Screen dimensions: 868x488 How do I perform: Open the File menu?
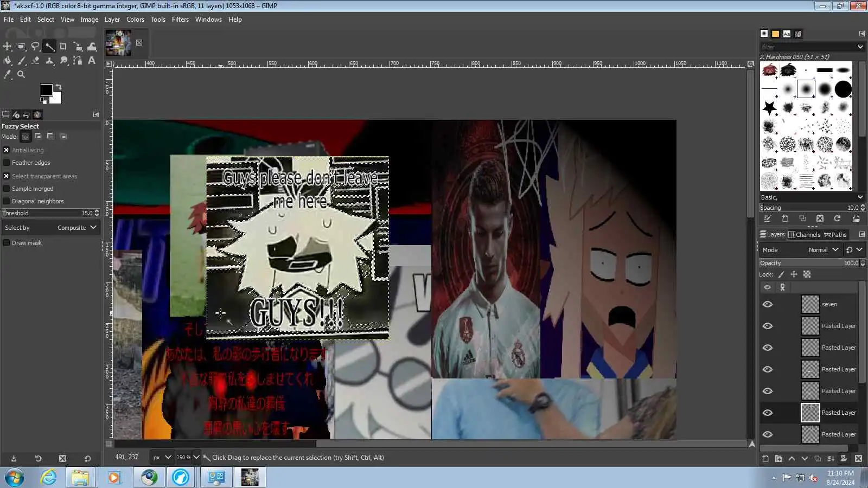(x=9, y=20)
